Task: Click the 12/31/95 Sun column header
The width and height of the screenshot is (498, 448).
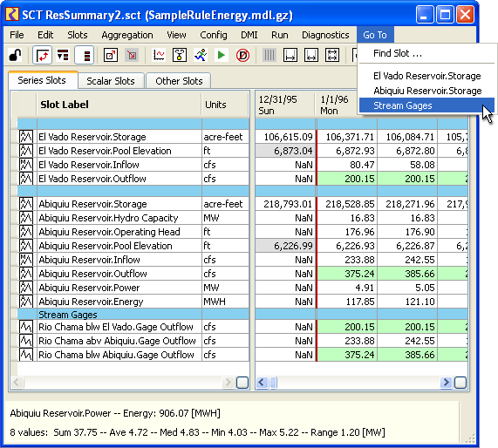Action: (x=285, y=105)
